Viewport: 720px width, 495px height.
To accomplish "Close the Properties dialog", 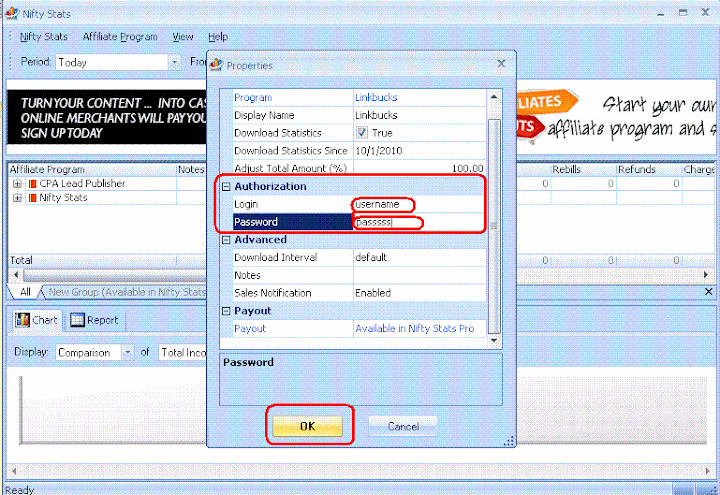I will [x=501, y=64].
